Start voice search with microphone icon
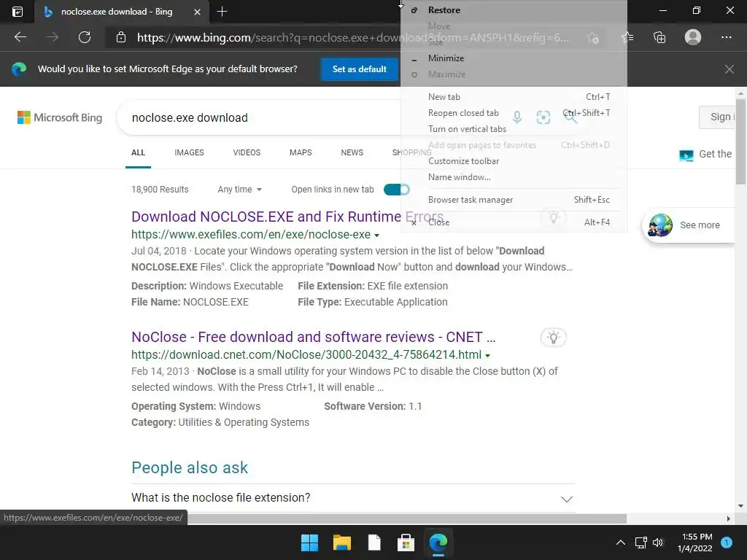The image size is (747, 560). point(517,117)
